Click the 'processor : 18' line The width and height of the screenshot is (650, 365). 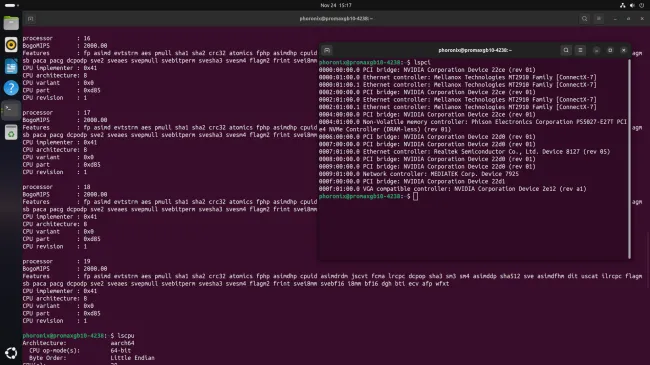pos(56,187)
